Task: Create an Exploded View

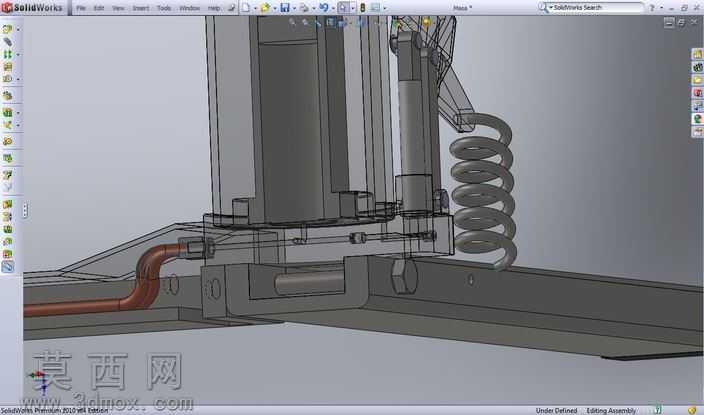Action: tap(7, 175)
